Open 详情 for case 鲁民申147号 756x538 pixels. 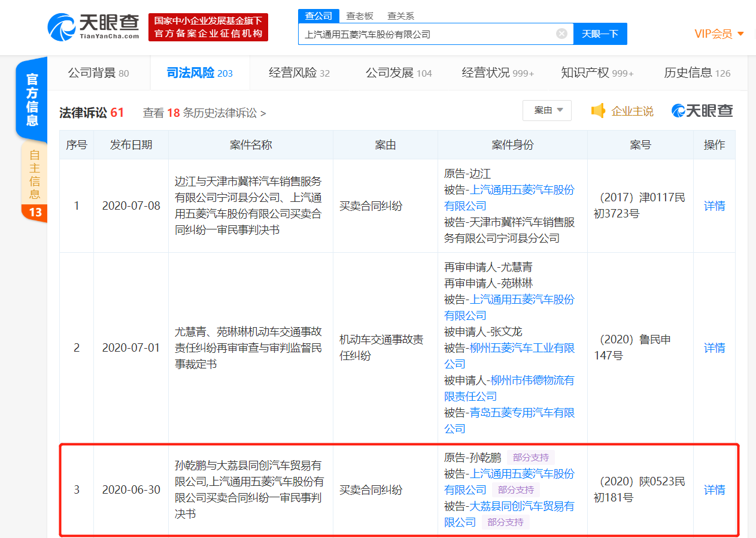pos(714,347)
